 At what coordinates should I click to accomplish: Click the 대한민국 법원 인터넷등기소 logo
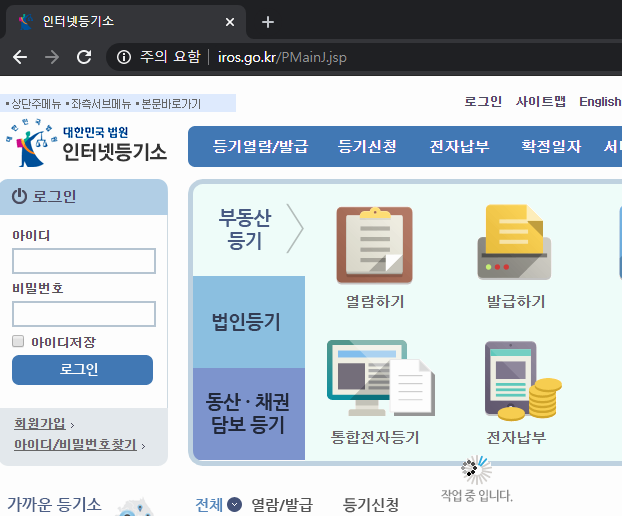86,143
